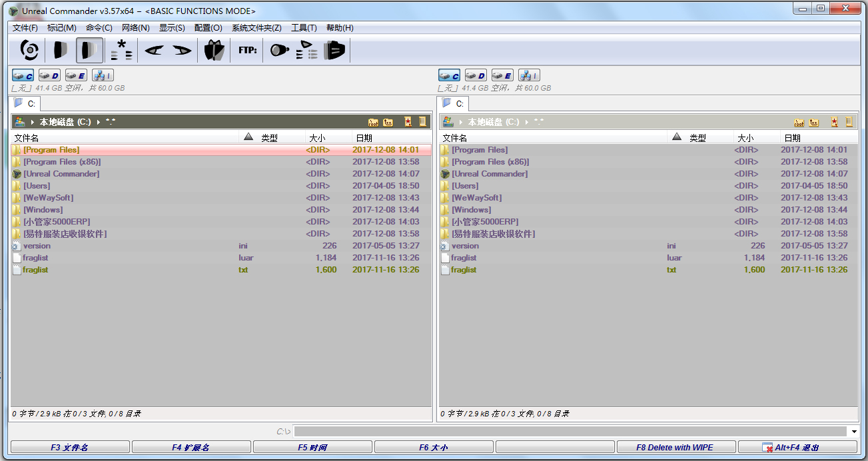Image resolution: width=868 pixels, height=461 pixels.
Task: Open history list icon in left panel
Action: [x=422, y=122]
